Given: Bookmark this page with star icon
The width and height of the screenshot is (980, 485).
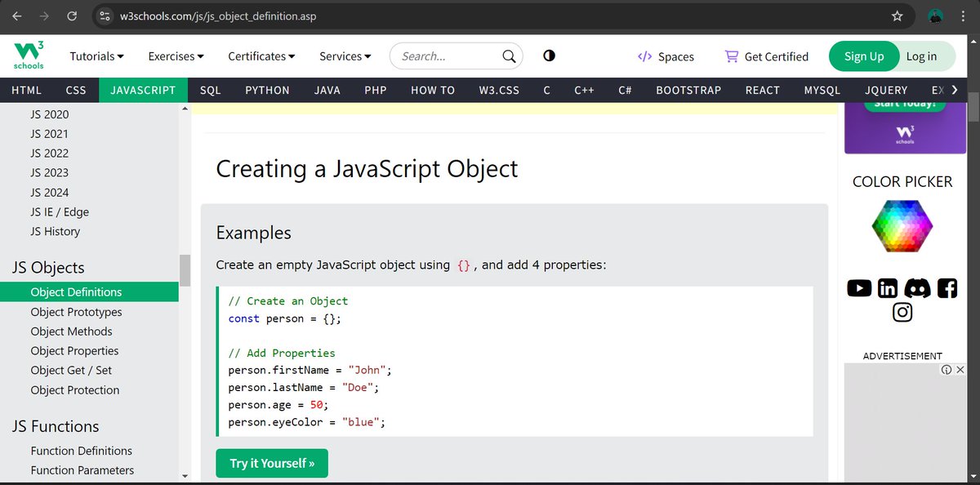Looking at the screenshot, I should pyautogui.click(x=898, y=16).
